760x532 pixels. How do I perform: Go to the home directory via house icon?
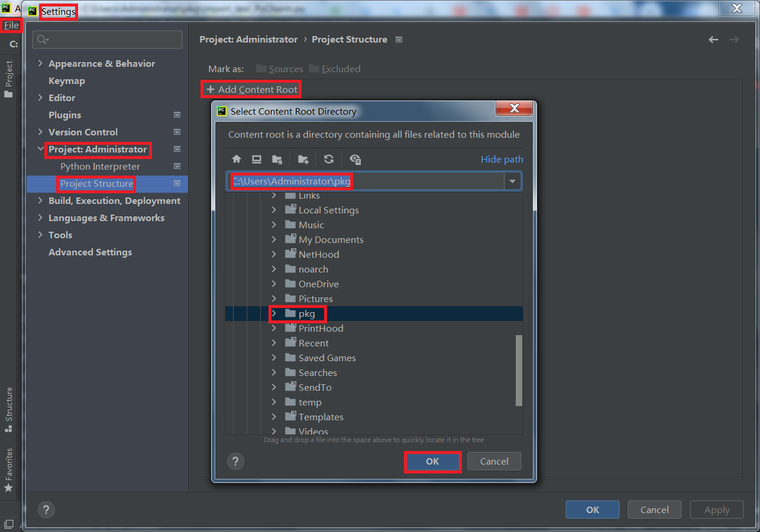237,159
